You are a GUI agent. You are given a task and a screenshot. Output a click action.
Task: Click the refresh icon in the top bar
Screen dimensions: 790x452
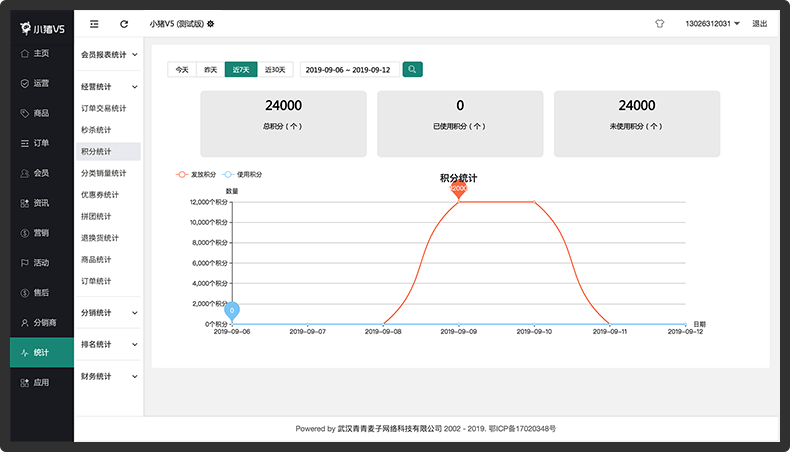coord(124,24)
